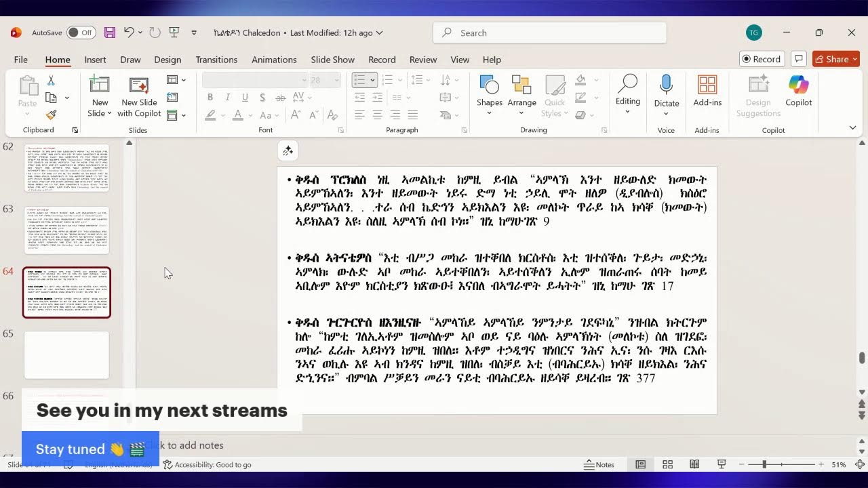The height and width of the screenshot is (488, 868).
Task: Select slide 63 thumbnail
Action: [x=66, y=230]
